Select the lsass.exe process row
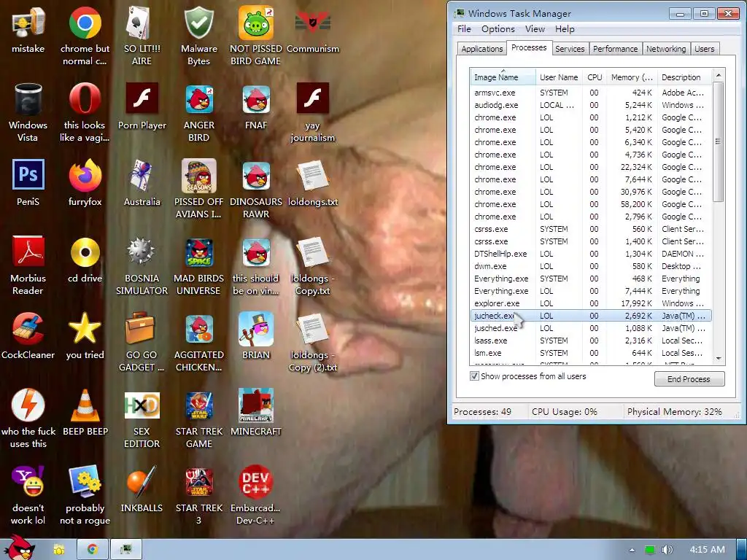 [x=591, y=341]
